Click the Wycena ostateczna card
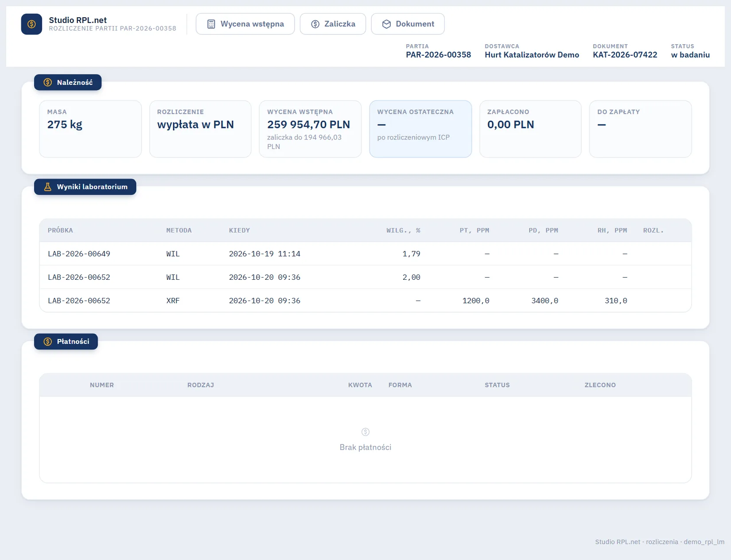 420,129
